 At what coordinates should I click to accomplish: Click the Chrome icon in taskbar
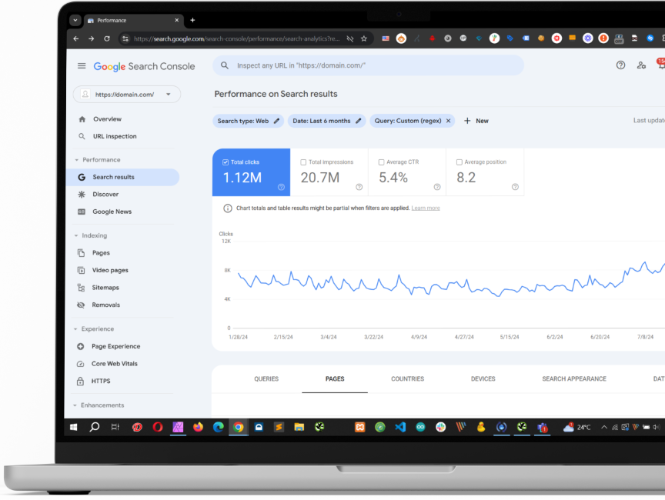click(x=238, y=427)
